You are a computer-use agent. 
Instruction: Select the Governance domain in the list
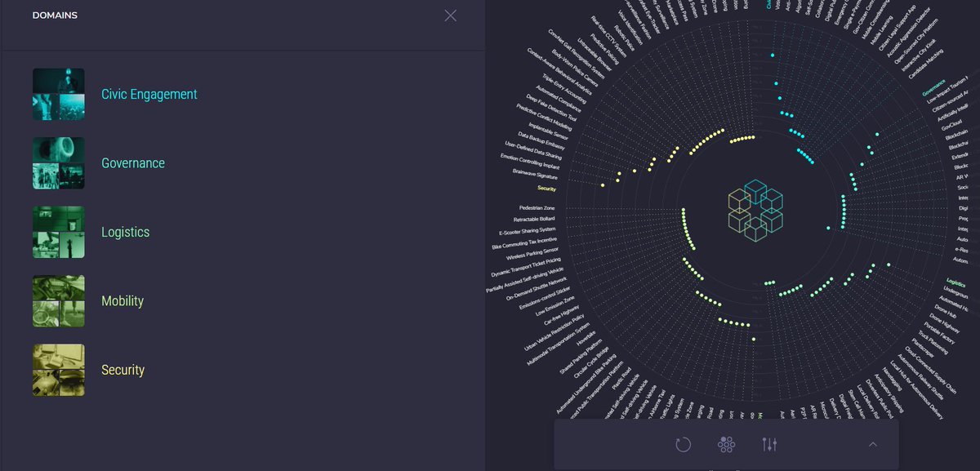(x=132, y=162)
